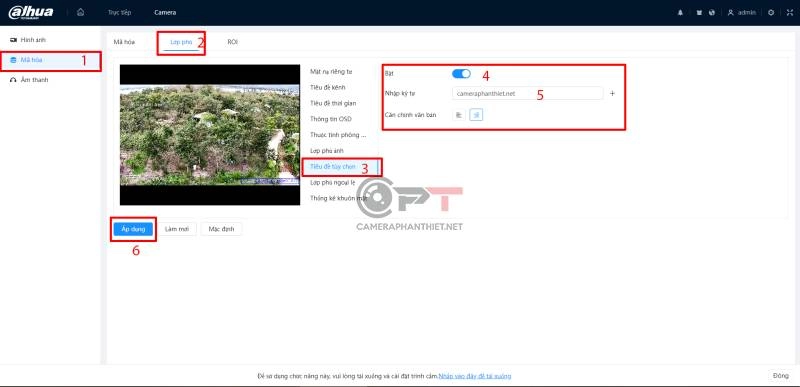Image resolution: width=800 pixels, height=387 pixels.
Task: Switch to the Trực tiếp live view
Action: [119, 13]
